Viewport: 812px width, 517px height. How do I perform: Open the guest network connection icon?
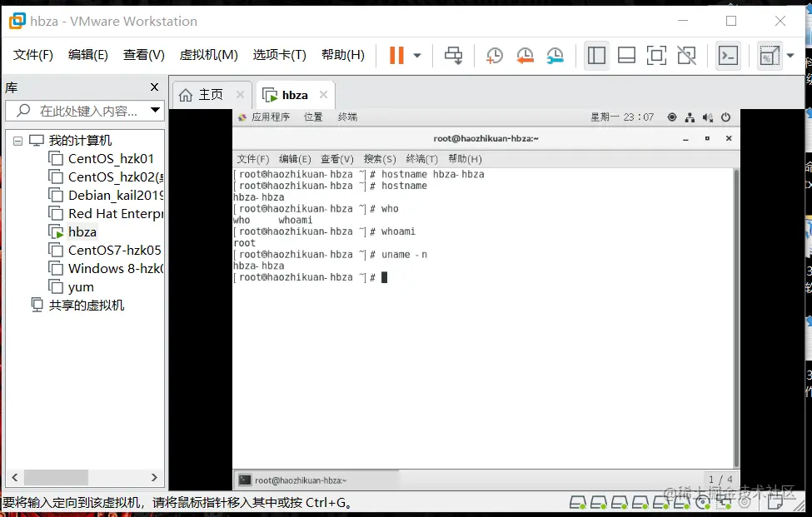pyautogui.click(x=690, y=117)
